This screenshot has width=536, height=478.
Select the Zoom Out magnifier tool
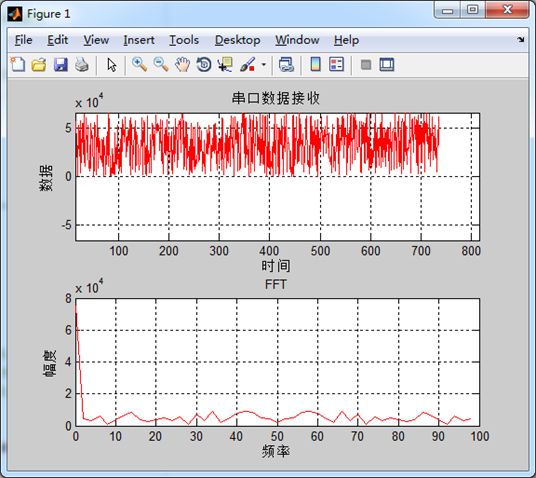(x=161, y=64)
